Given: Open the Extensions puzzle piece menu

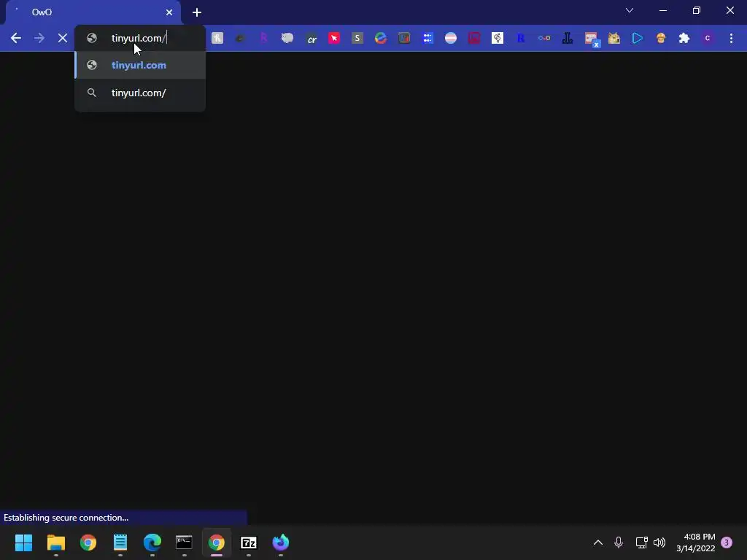Looking at the screenshot, I should click(684, 38).
